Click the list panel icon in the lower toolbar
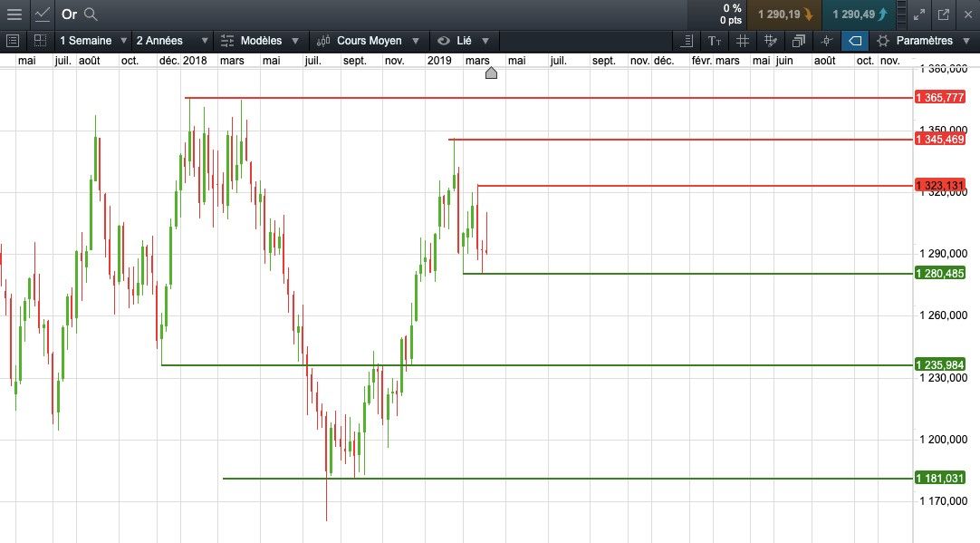The image size is (980, 543). point(13,41)
